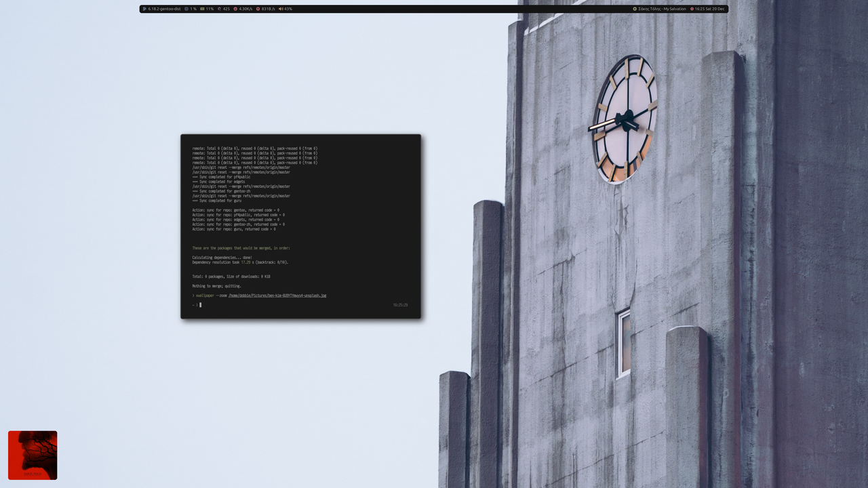Click the clock icon beside the date display
The width and height of the screenshot is (868, 488).
[692, 9]
